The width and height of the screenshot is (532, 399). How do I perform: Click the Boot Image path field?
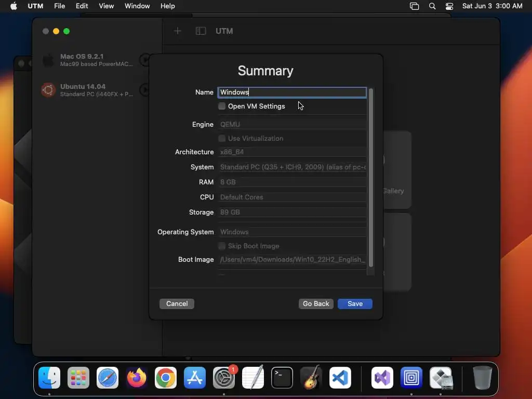(x=292, y=260)
